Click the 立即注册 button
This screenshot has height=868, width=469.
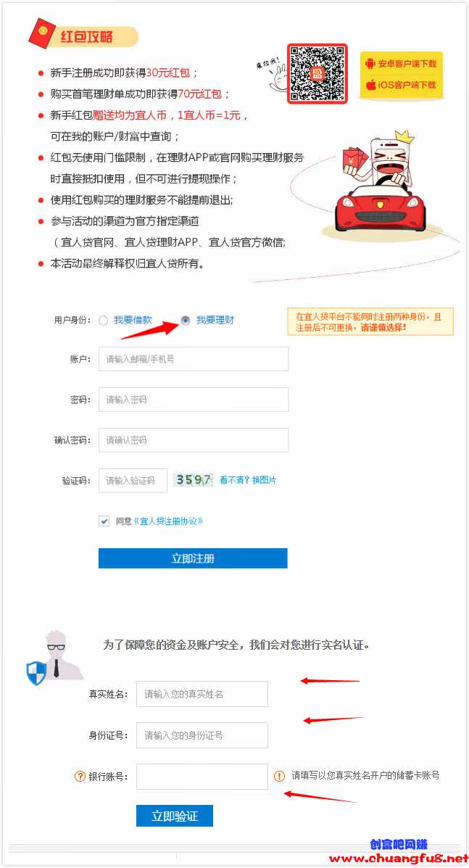click(193, 558)
